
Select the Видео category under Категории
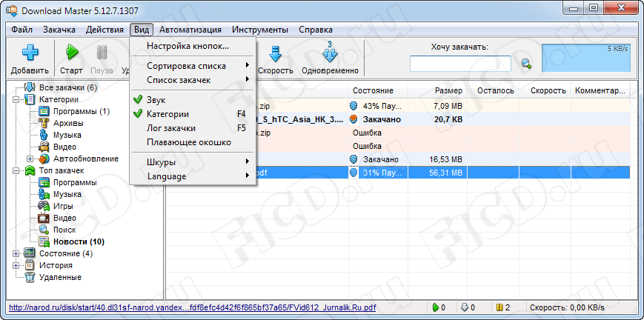click(64, 147)
